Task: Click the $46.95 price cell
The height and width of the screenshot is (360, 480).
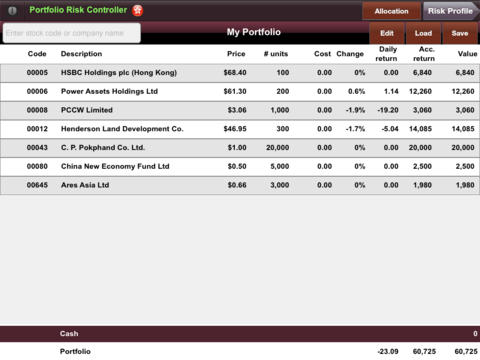Action: (235, 129)
